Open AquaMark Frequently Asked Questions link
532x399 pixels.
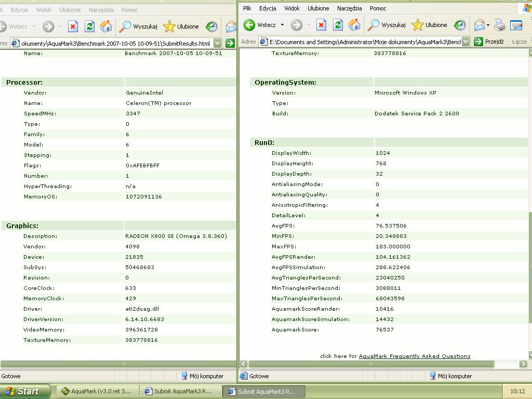pyautogui.click(x=415, y=356)
